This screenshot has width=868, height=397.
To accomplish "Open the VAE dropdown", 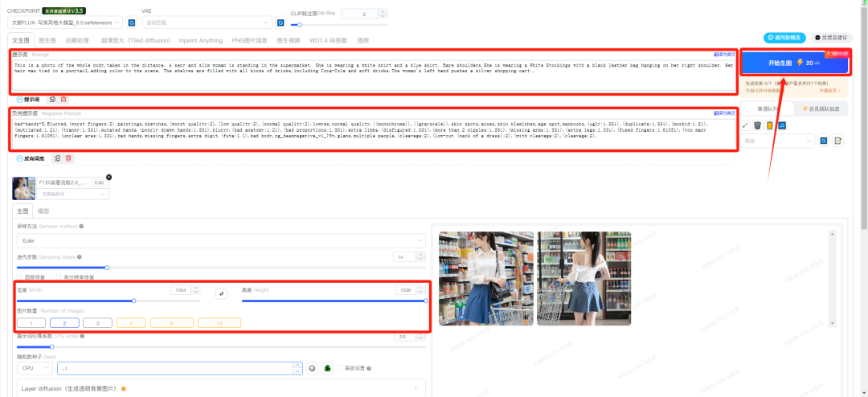I will click(207, 23).
